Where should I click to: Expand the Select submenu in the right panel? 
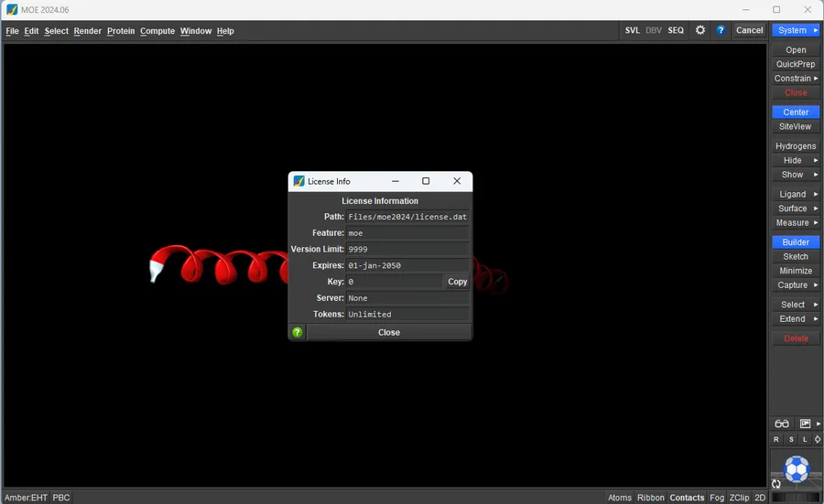[816, 305]
